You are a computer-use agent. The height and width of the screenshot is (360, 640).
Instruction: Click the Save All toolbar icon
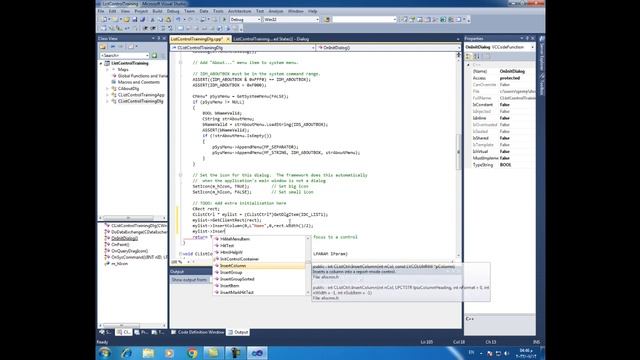coord(142,20)
